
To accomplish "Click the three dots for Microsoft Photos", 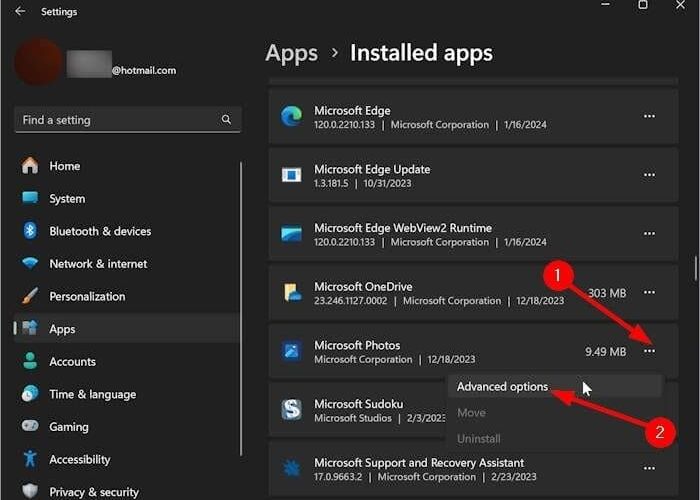I will [649, 351].
